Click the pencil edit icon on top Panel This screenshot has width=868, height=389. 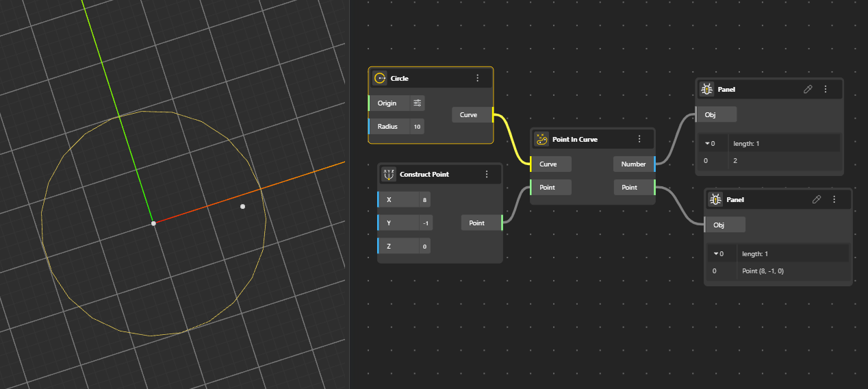(807, 89)
